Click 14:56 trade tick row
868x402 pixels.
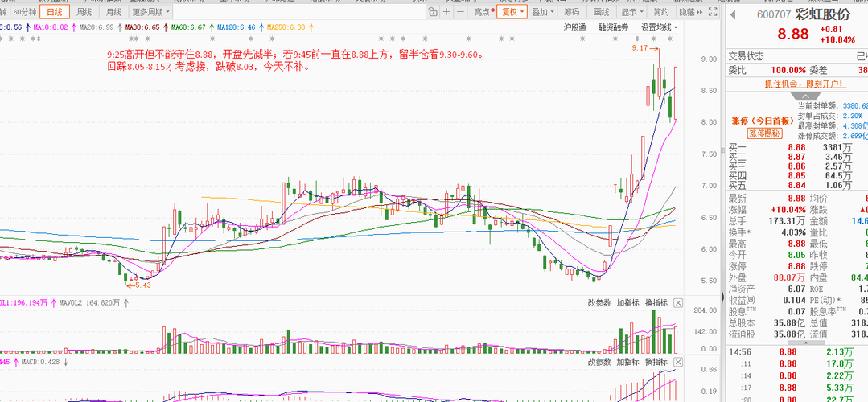(796, 351)
